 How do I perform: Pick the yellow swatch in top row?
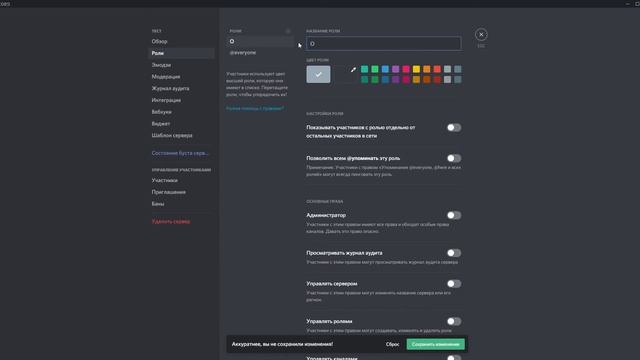point(416,69)
